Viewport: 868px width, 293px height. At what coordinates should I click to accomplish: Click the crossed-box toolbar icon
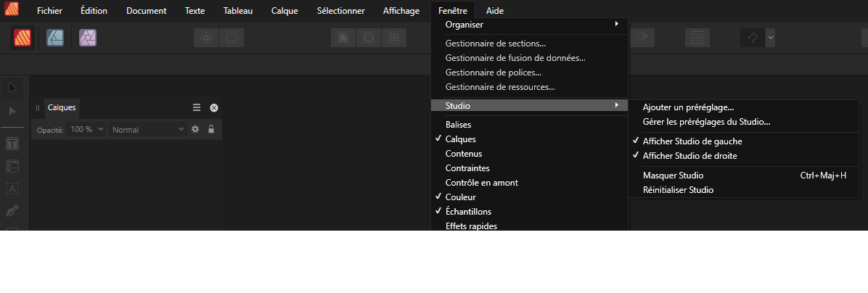coord(394,38)
